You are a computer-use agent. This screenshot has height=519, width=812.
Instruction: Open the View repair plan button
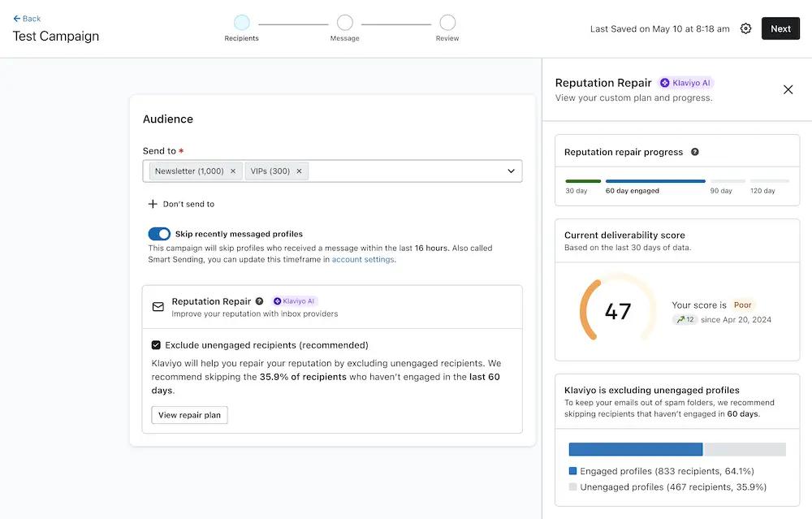click(189, 414)
